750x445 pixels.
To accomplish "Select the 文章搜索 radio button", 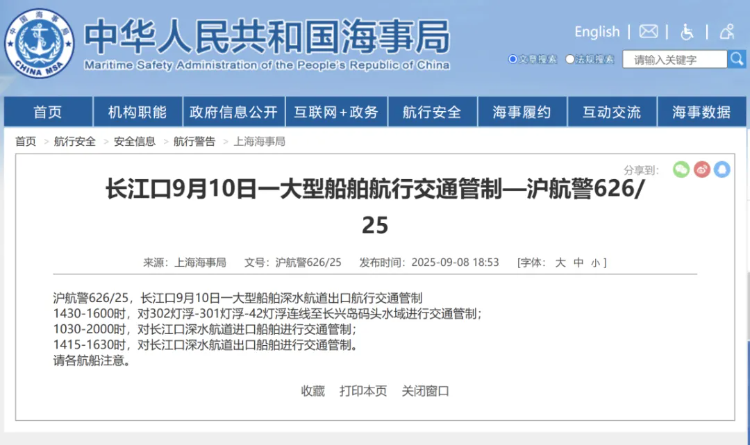I will [513, 59].
